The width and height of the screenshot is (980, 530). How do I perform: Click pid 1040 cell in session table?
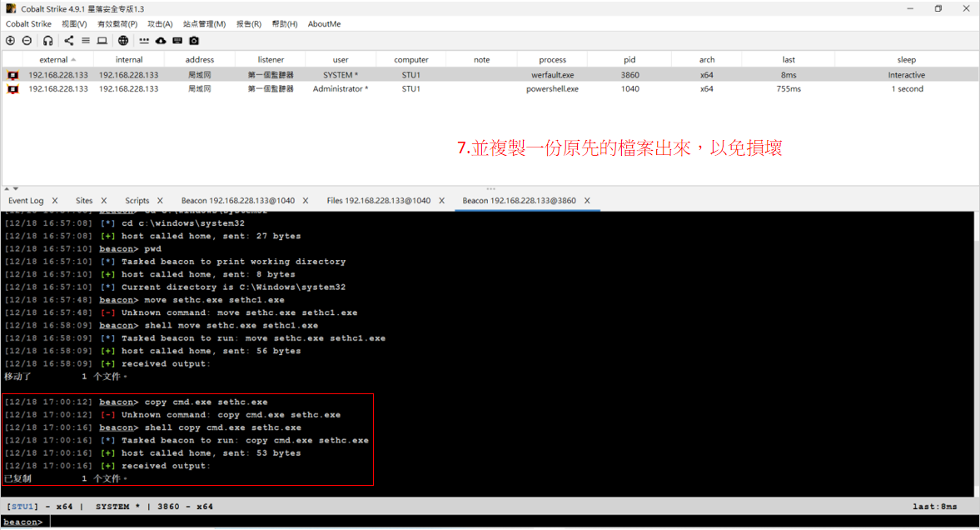[630, 89]
